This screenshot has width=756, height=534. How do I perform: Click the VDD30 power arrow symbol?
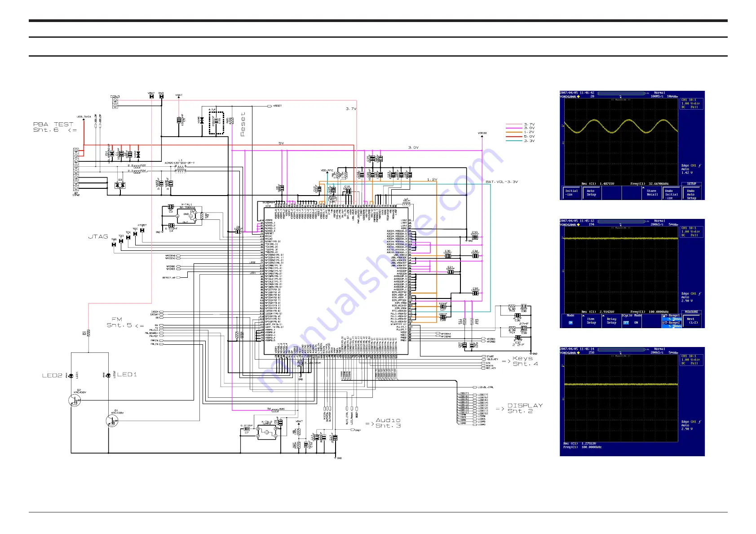coord(482,136)
